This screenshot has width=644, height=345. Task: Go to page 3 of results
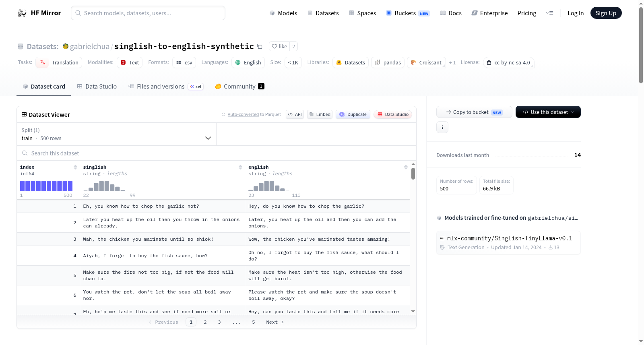(219, 322)
